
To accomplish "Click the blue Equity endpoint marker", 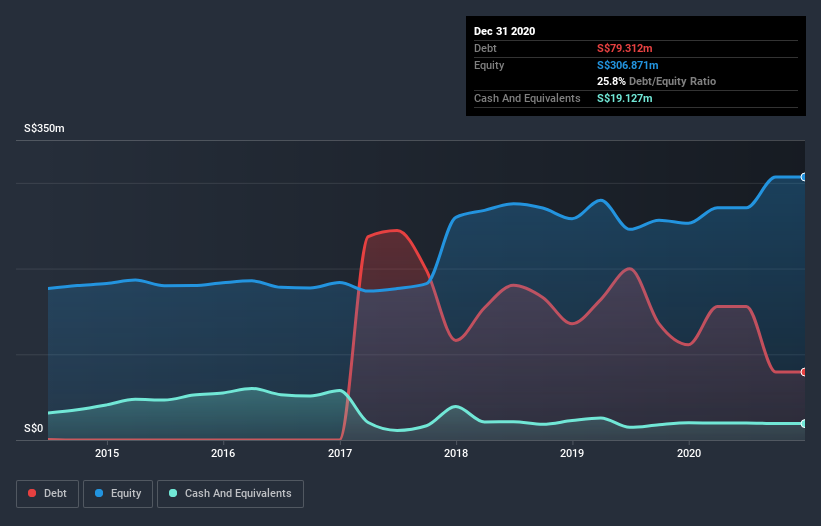I will click(x=804, y=177).
